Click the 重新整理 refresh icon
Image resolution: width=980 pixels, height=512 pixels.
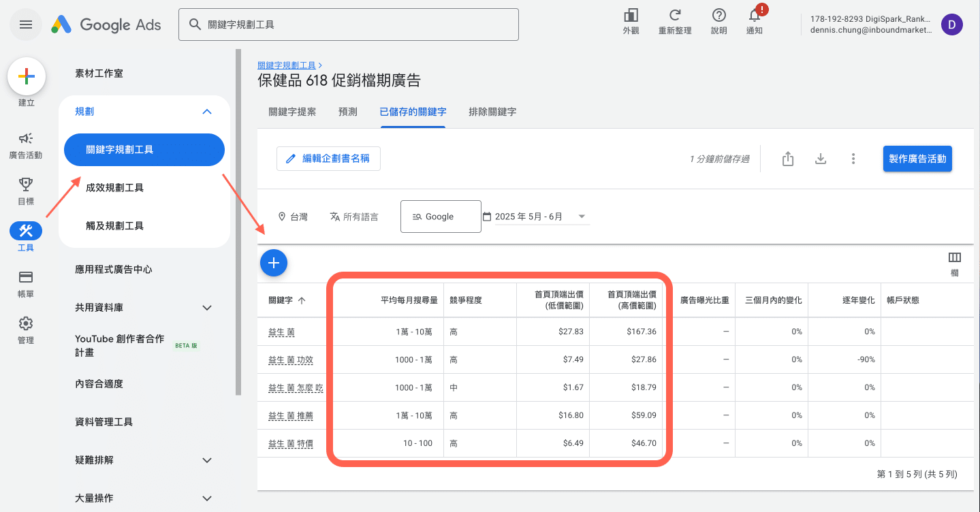pyautogui.click(x=675, y=15)
